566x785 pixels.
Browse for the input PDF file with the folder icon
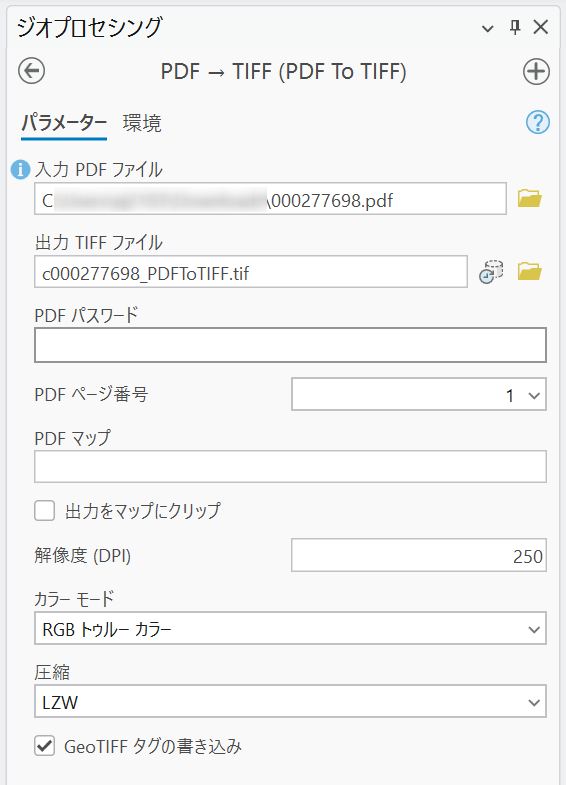[529, 199]
